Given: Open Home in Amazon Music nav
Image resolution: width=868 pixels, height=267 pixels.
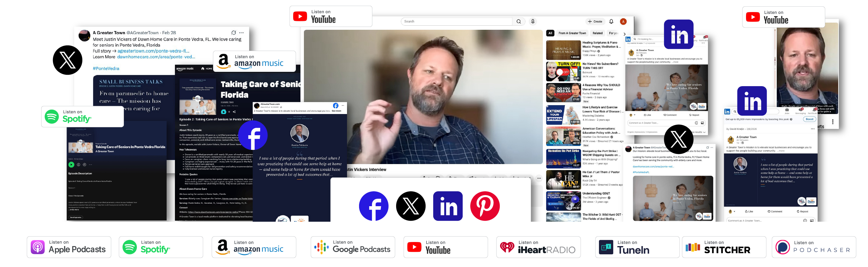Looking at the screenshot, I should 207,69.
